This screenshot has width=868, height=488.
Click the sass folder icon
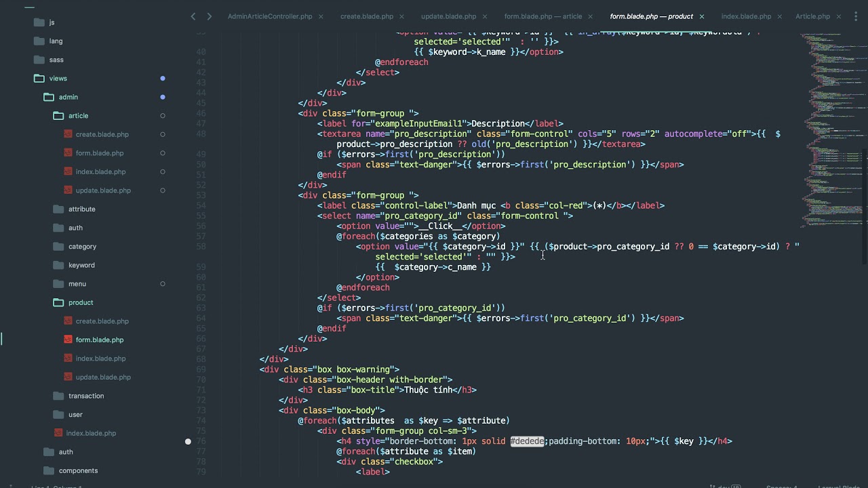coord(39,60)
